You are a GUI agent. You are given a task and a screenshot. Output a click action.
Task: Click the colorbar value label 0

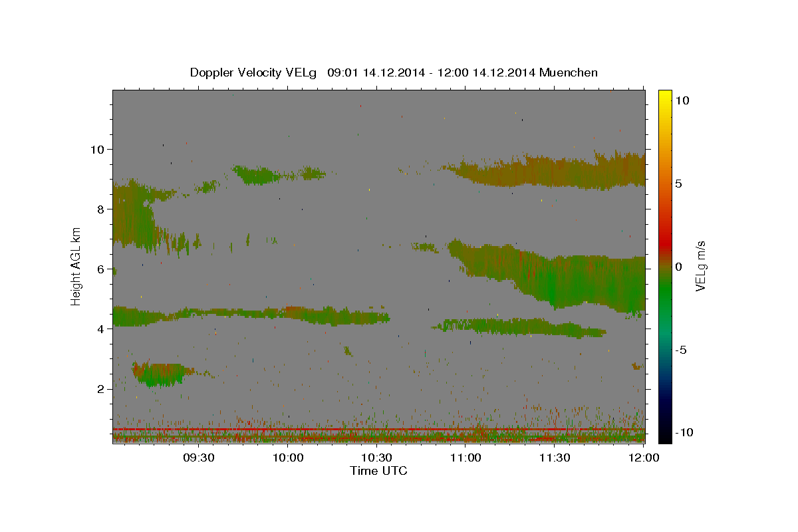[679, 267]
